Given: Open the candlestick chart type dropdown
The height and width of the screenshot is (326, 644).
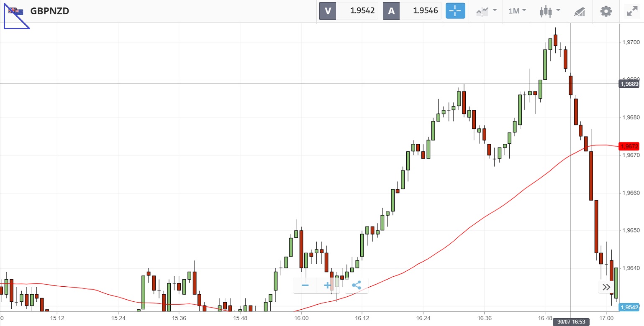Looking at the screenshot, I should 549,11.
